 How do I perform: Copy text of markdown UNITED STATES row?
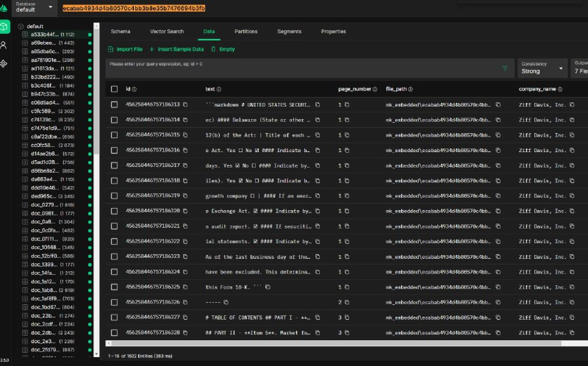(x=318, y=104)
